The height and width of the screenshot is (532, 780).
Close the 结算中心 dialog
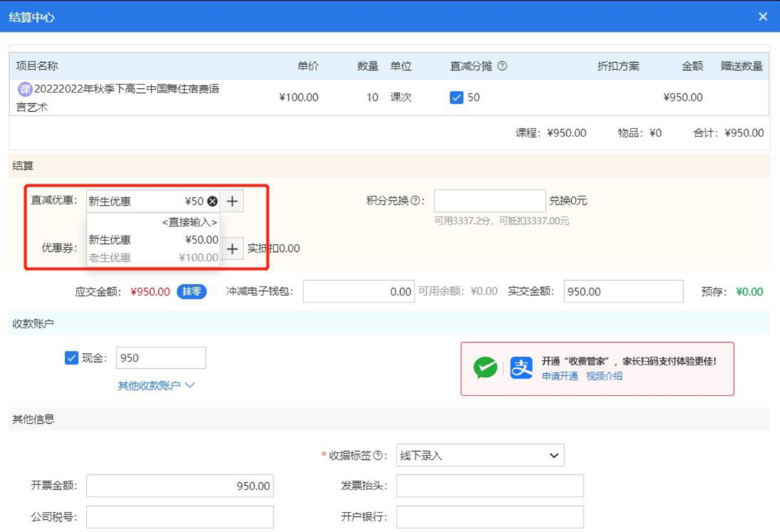[x=763, y=17]
